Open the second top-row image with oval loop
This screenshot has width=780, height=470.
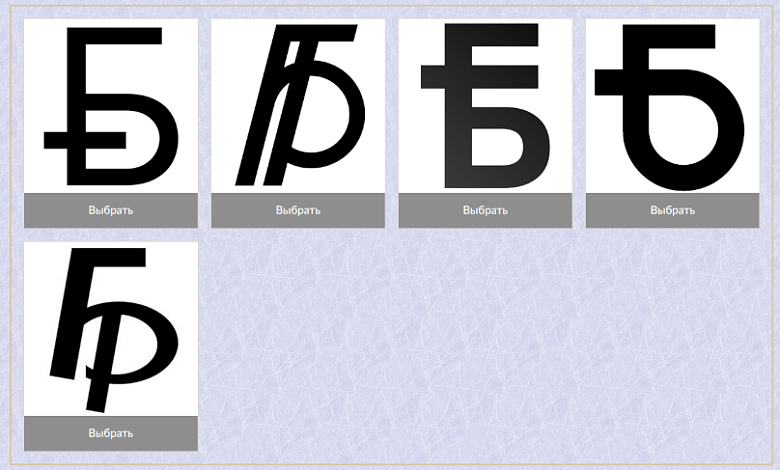click(x=298, y=106)
